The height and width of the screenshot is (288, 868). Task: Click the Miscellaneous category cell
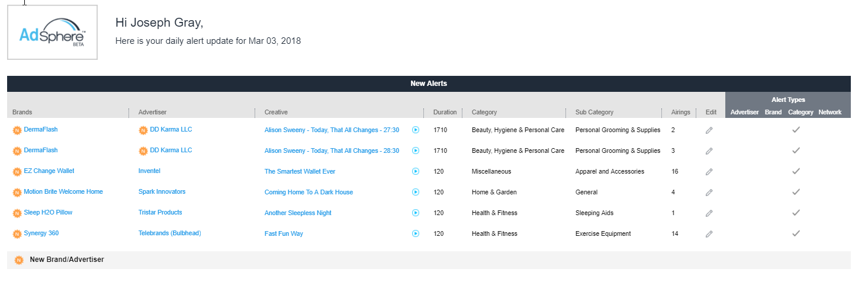tap(491, 172)
